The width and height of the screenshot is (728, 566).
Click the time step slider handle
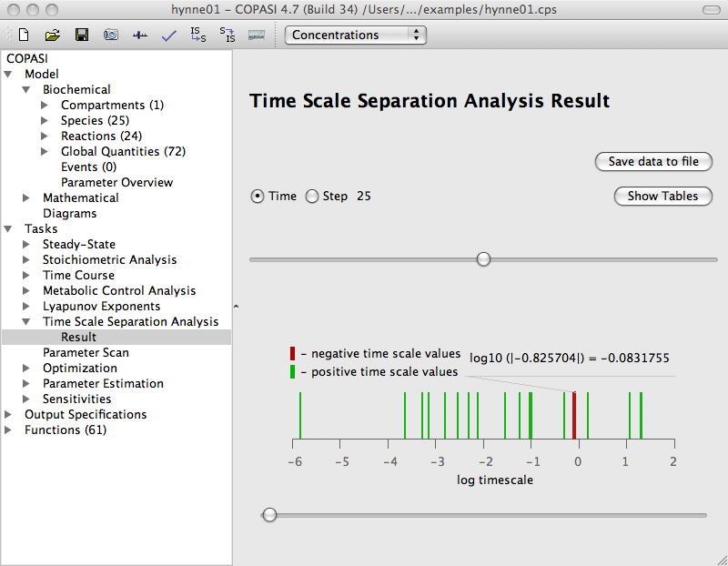point(483,259)
